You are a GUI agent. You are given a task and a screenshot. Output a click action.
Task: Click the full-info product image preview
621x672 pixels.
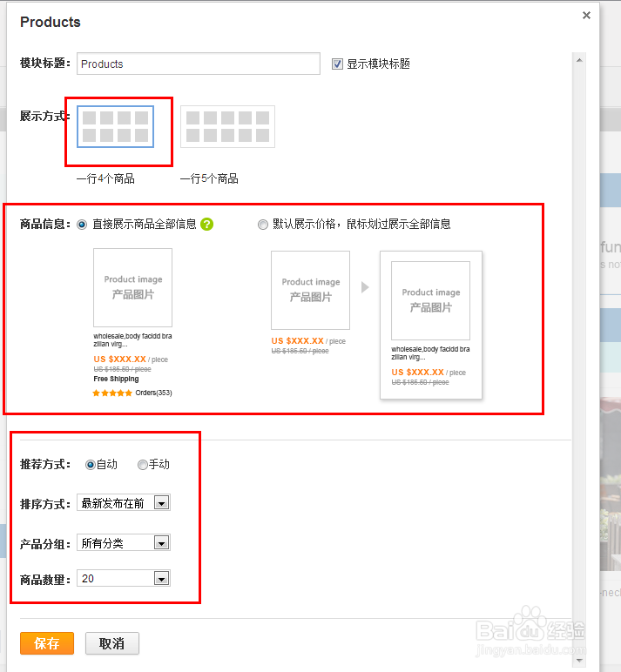click(x=133, y=287)
